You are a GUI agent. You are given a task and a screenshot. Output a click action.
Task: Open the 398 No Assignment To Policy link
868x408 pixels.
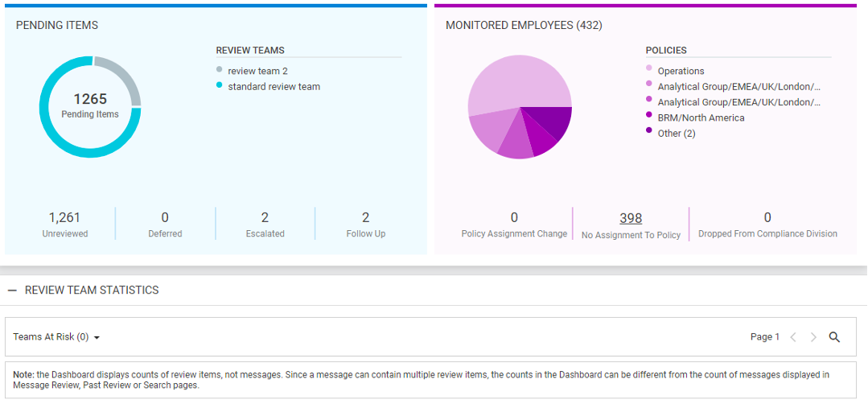(x=631, y=218)
